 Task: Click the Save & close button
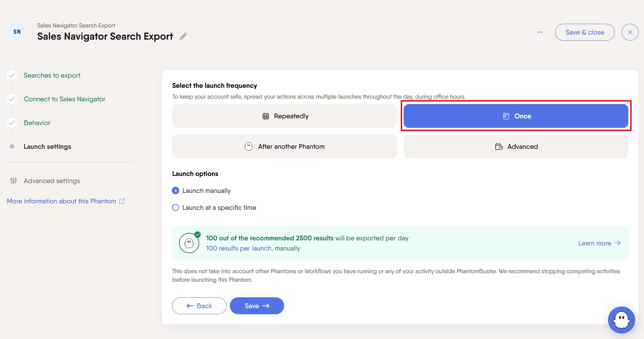[x=585, y=32]
